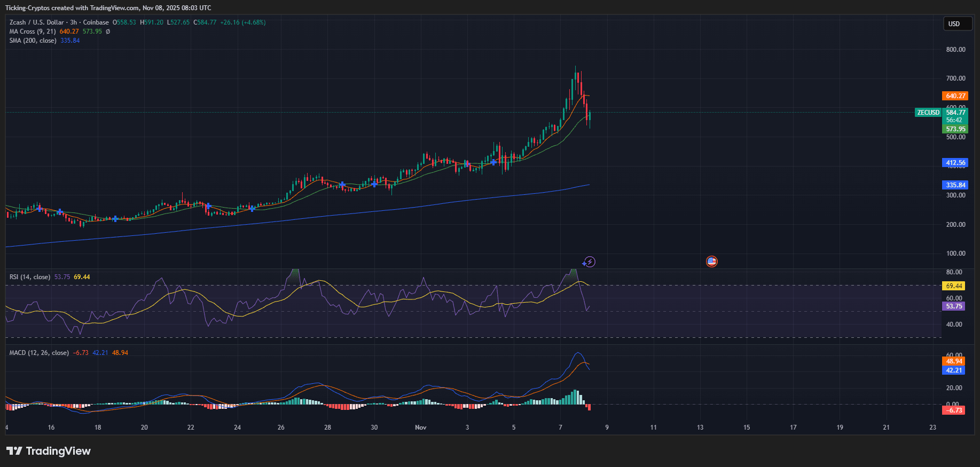The width and height of the screenshot is (980, 467).
Task: Open the USD currency dropdown
Action: [x=957, y=24]
